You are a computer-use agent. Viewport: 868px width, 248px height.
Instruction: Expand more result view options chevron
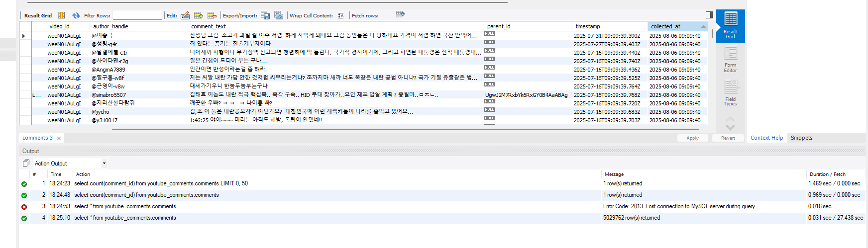[x=730, y=126]
